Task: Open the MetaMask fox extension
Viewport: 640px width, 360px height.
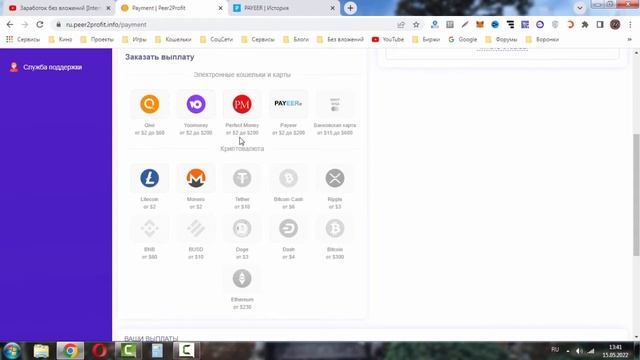Action: click(480, 24)
